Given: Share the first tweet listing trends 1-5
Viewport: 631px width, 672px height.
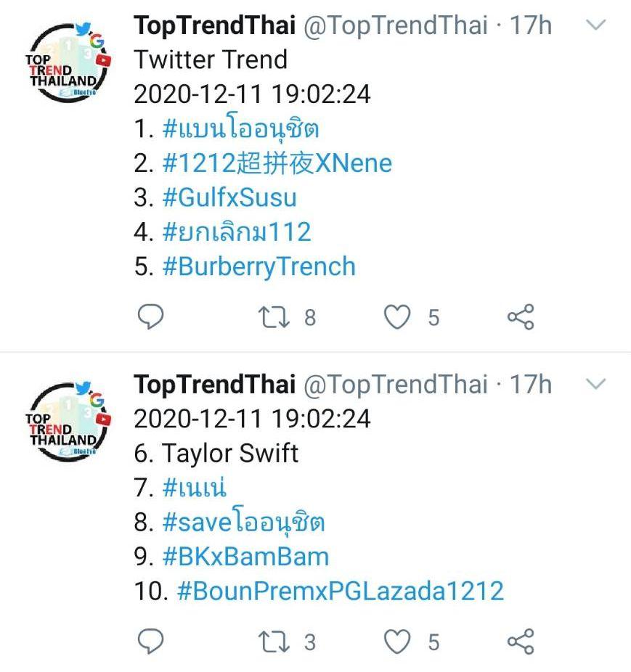Looking at the screenshot, I should click(x=520, y=317).
